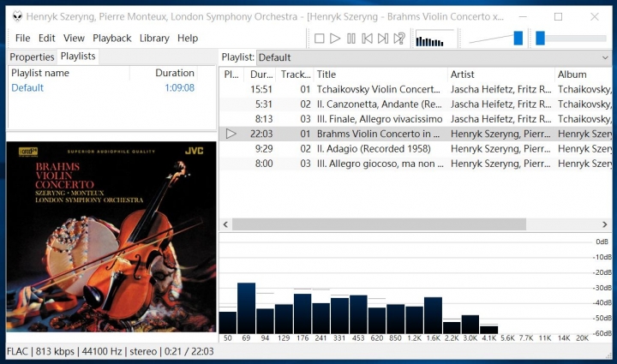The image size is (617, 364).
Task: Click the Dur... column header
Action: 261,75
